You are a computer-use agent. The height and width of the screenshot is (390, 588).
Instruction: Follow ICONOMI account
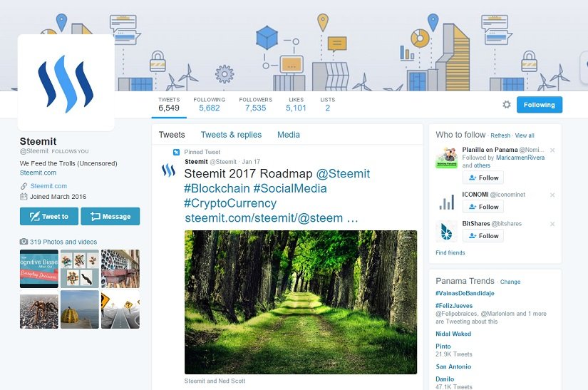483,207
